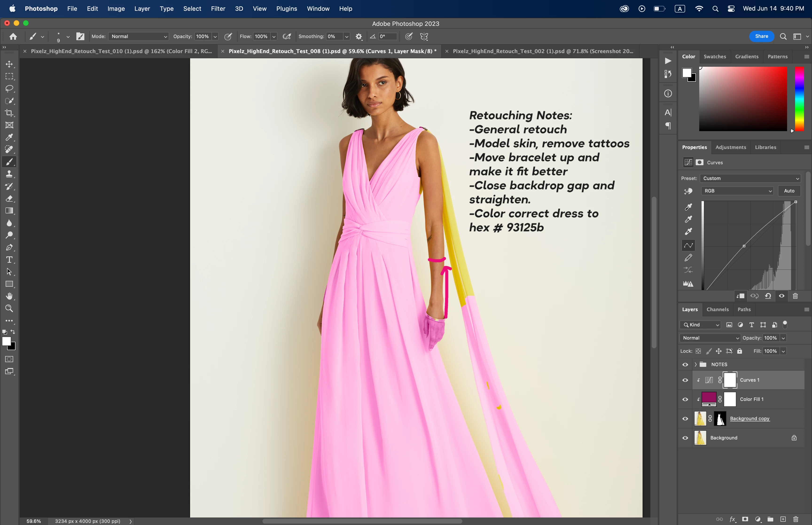Click the Zoom tool
This screenshot has height=525, width=812.
[9, 309]
